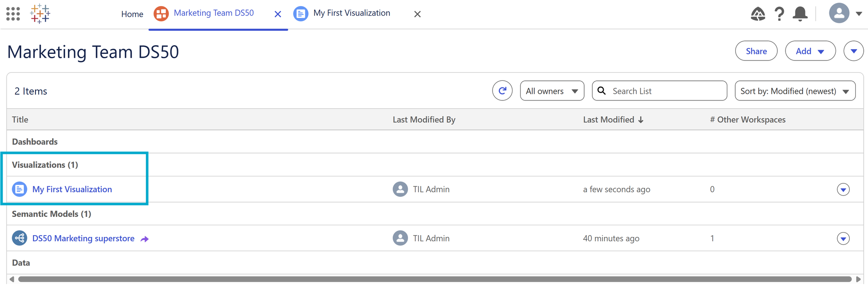868x286 pixels.
Task: Open the app launcher grid icon
Action: pyautogui.click(x=13, y=14)
